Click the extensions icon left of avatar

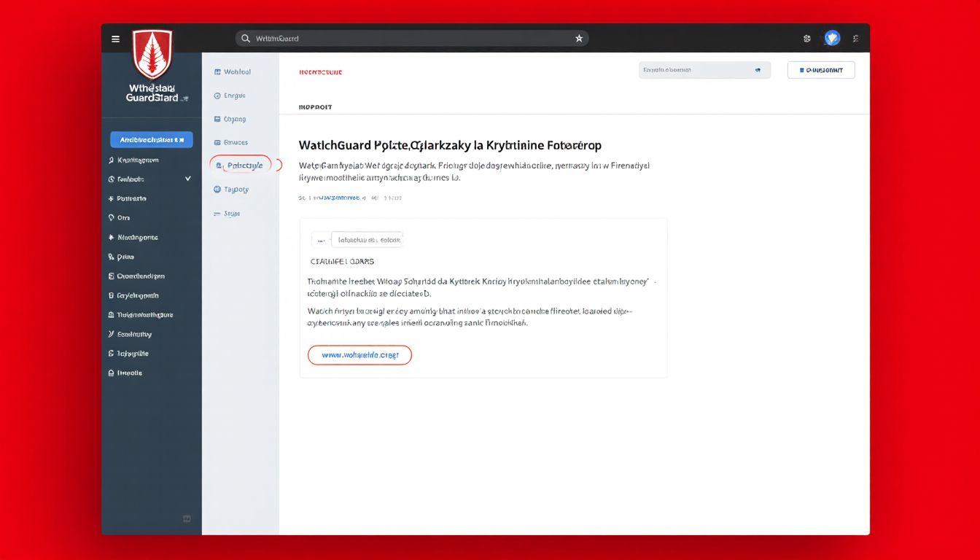pos(807,39)
